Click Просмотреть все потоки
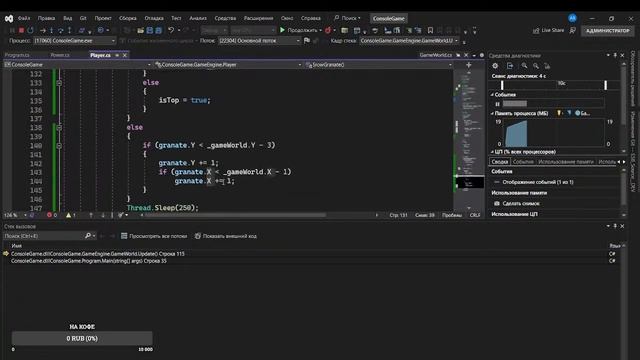This screenshot has height=360, width=640. (154, 236)
